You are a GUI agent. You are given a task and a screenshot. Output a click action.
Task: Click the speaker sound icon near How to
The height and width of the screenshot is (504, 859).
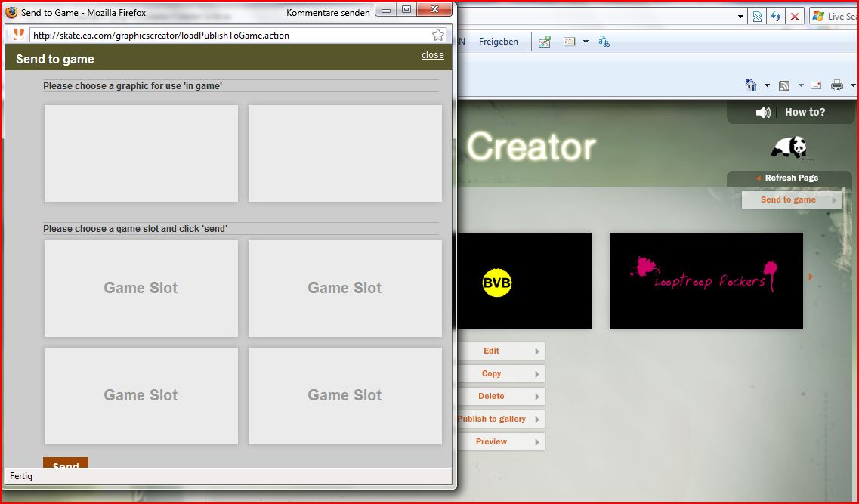(763, 112)
